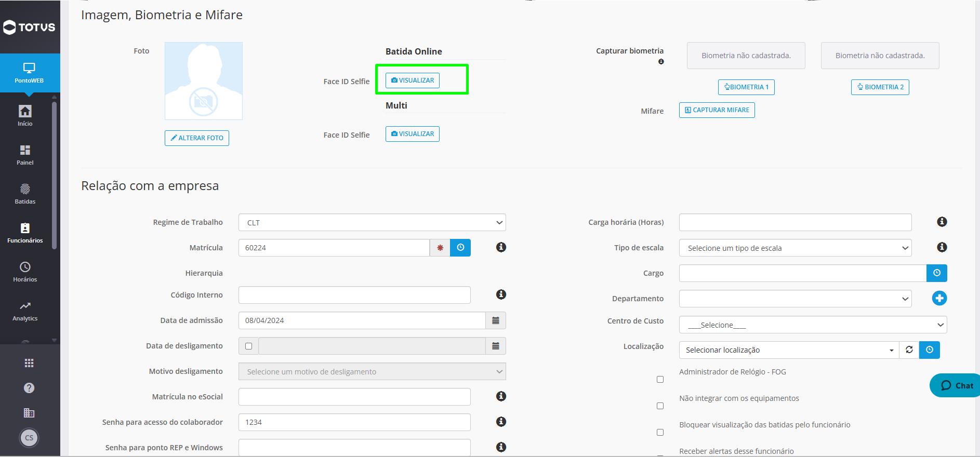Click red asterisk button beside Matrícula
Viewport: 980px width, 457px height.
(440, 248)
